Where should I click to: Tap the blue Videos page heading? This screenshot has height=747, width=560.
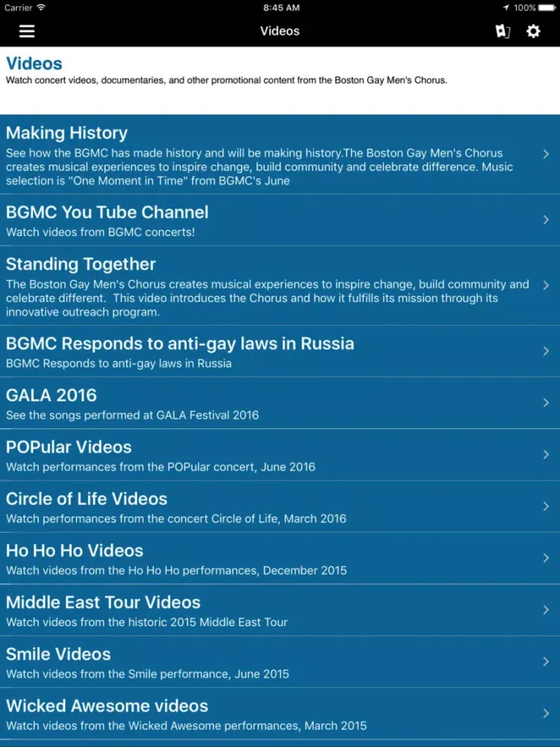[x=34, y=63]
